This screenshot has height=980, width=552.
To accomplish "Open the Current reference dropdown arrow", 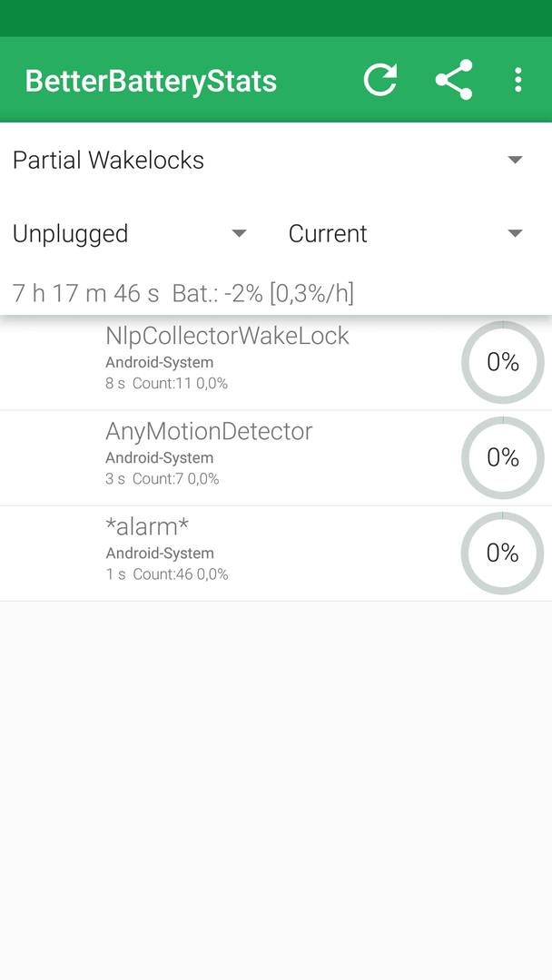I will pos(515,234).
